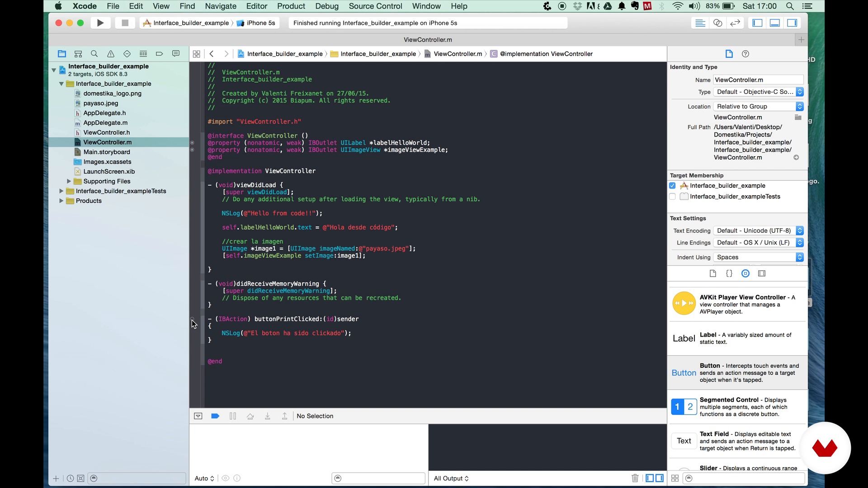868x488 pixels.
Task: Toggle the Navigator panel visibility
Action: [757, 23]
